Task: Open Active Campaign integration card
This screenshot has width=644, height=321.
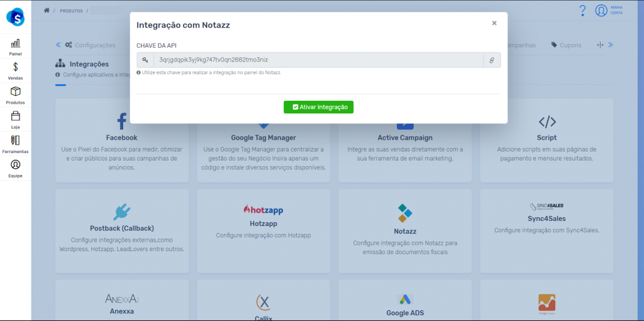Action: tap(405, 140)
